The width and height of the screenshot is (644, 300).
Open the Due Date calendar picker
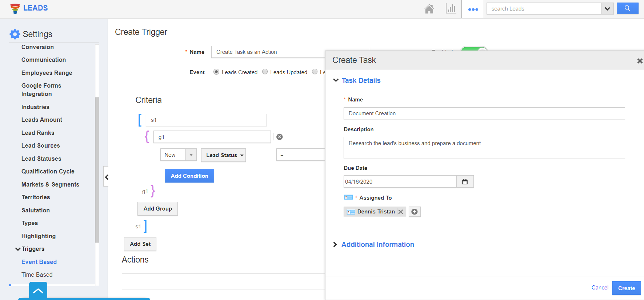pos(465,182)
